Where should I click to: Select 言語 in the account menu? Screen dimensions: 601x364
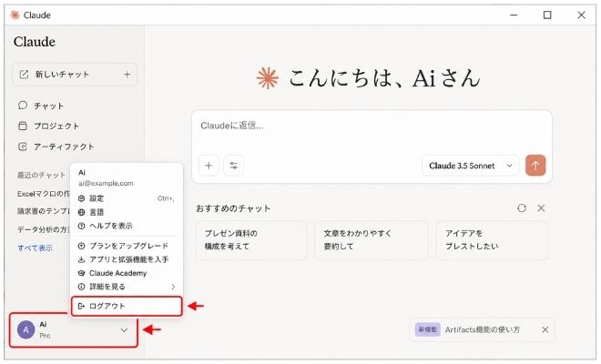pyautogui.click(x=127, y=212)
